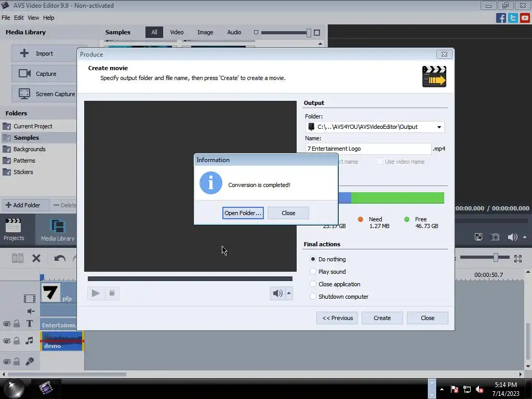Open the Edit menu
Viewport: 532px width, 399px height.
(19, 18)
